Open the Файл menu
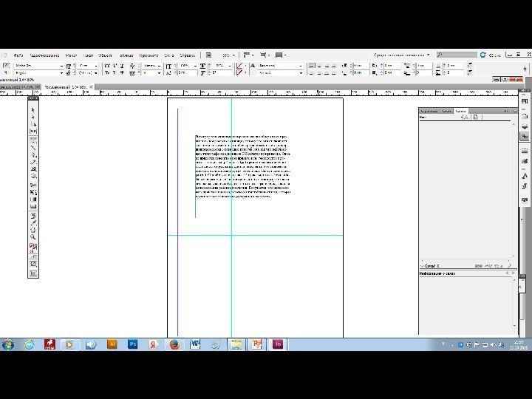Image resolution: width=532 pixels, height=399 pixels. 18,55
